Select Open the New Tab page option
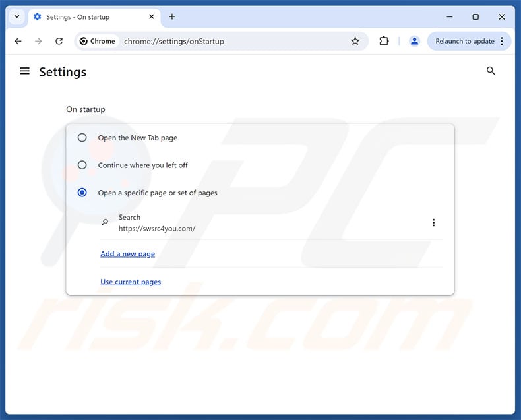 (x=82, y=138)
